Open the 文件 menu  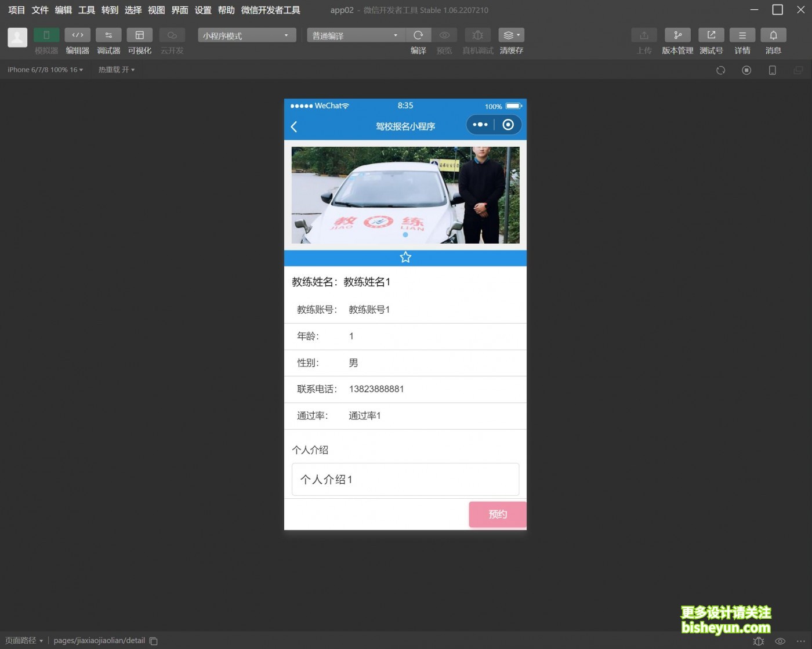click(40, 10)
